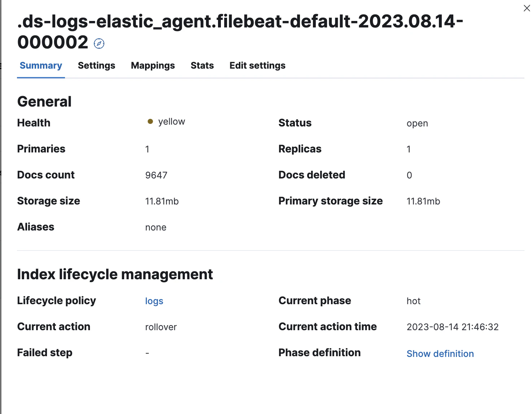Viewport: 532px width, 414px height.
Task: Click the 'Current action' label
Action: click(54, 327)
